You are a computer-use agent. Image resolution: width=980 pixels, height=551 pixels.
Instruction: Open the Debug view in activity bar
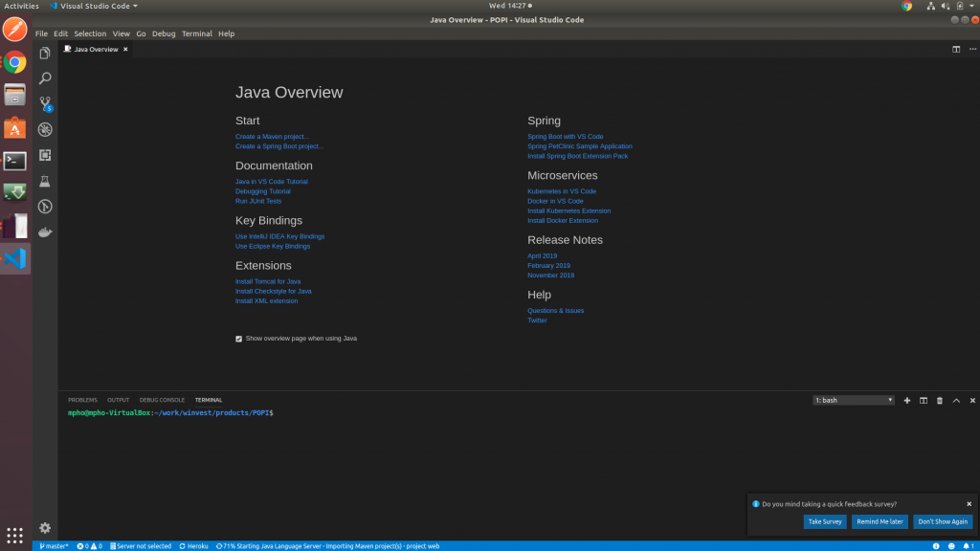pyautogui.click(x=44, y=129)
